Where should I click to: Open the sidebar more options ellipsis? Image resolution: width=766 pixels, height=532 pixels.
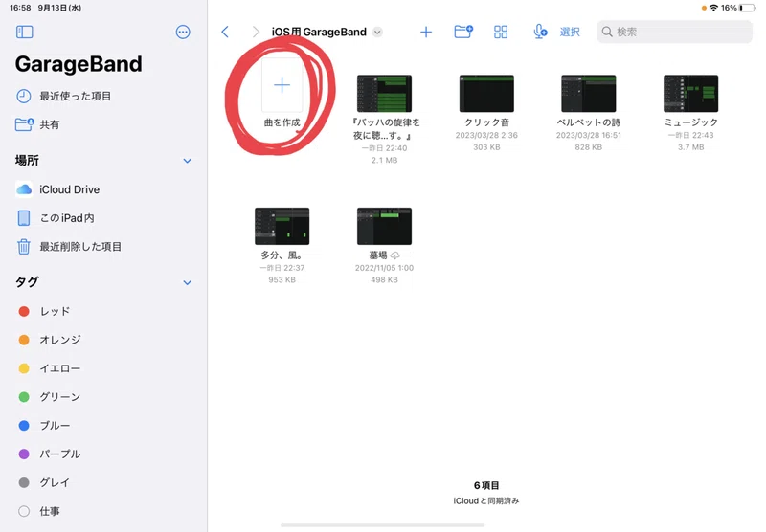[183, 33]
